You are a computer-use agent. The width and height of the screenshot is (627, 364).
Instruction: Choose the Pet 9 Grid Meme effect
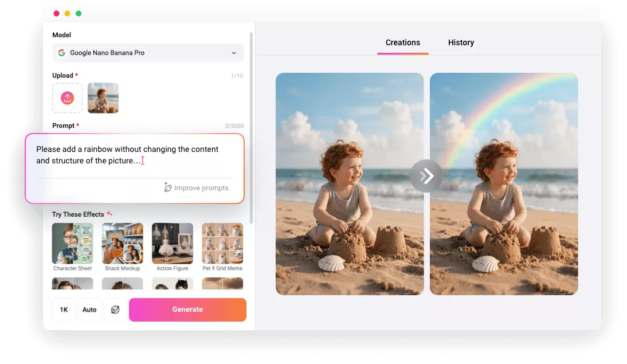[222, 244]
